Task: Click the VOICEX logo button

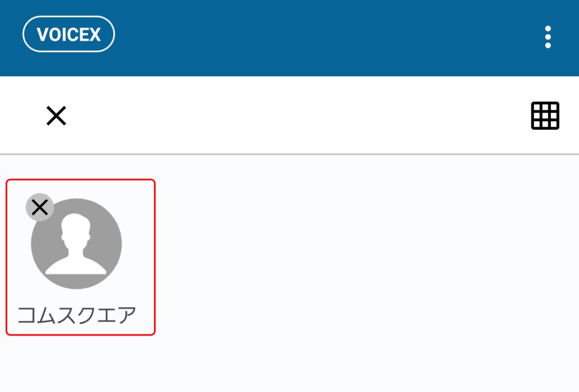Action: click(x=68, y=34)
